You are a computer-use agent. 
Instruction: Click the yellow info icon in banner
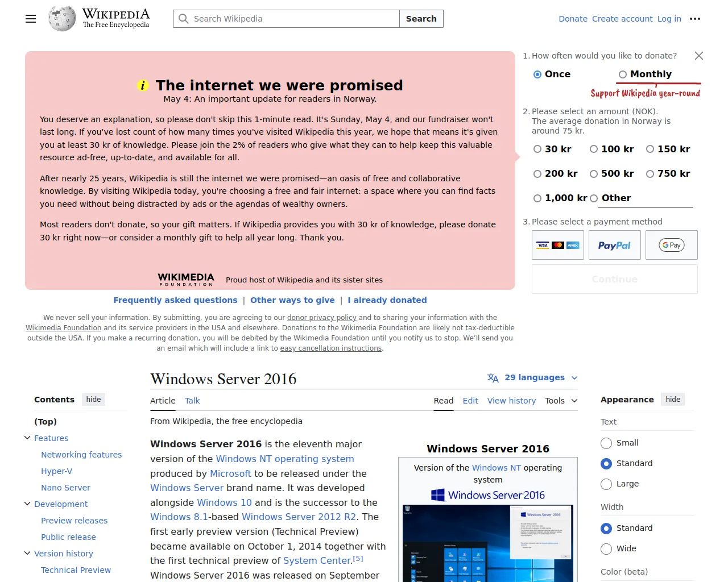(143, 85)
